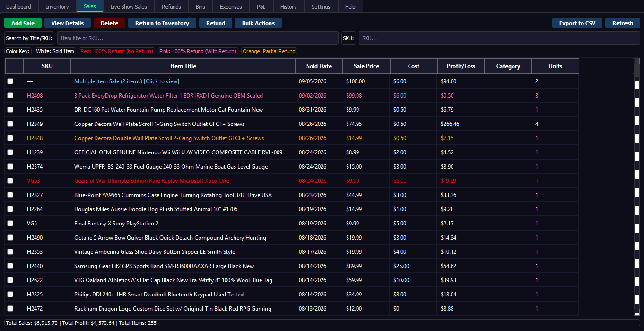Check the box for SKU H2622

(x=10, y=280)
